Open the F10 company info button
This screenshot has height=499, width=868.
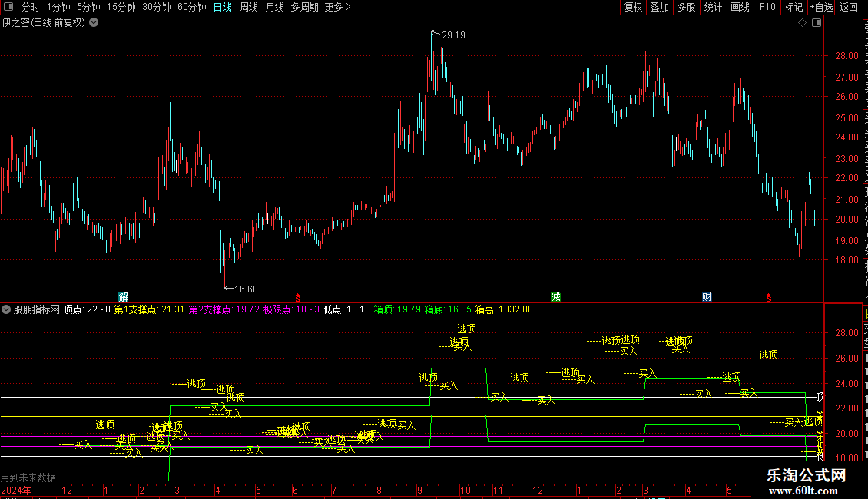pyautogui.click(x=767, y=7)
